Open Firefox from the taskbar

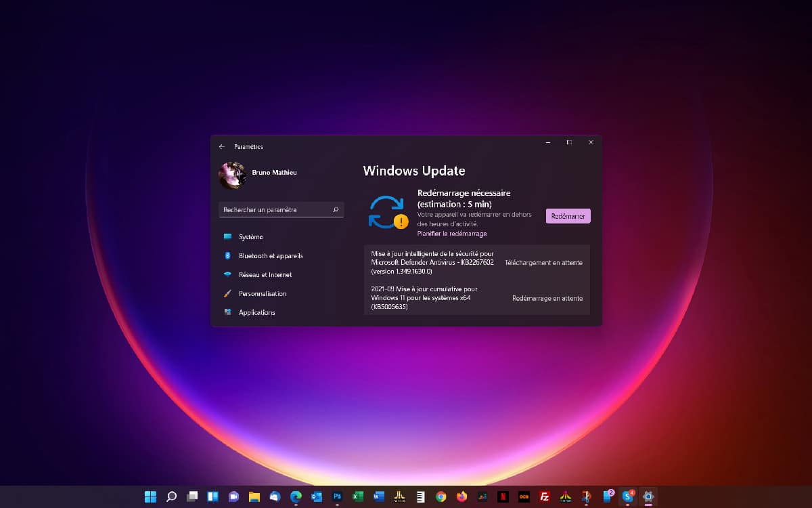(x=461, y=496)
